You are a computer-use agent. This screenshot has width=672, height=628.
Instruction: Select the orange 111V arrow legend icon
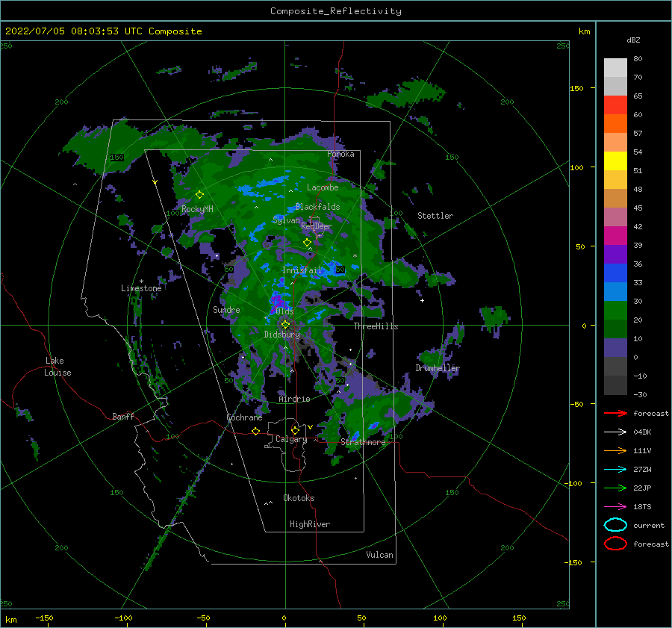pyautogui.click(x=615, y=450)
